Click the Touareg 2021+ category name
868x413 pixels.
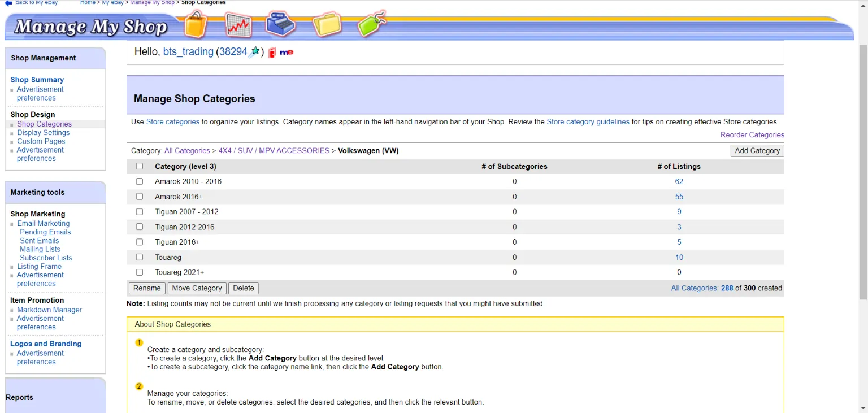click(x=179, y=272)
